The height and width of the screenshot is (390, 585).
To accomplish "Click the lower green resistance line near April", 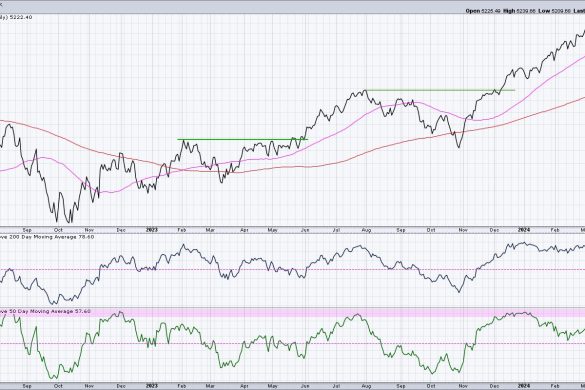I will pyautogui.click(x=243, y=140).
